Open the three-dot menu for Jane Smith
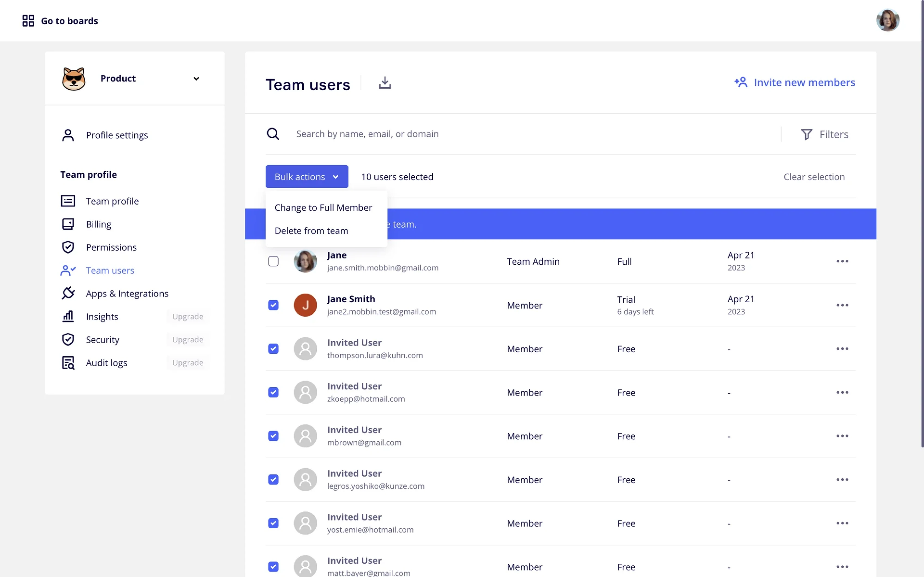Image resolution: width=924 pixels, height=577 pixels. click(x=843, y=305)
